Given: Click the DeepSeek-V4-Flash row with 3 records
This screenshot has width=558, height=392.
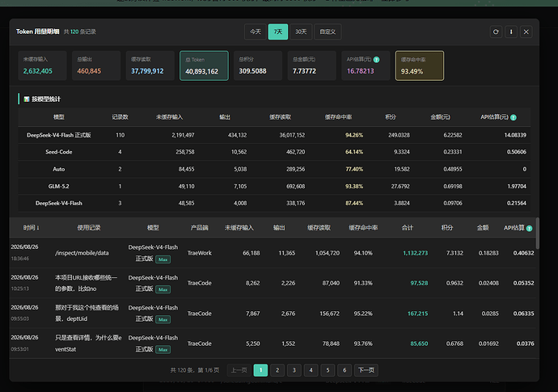Looking at the screenshot, I should (59, 203).
